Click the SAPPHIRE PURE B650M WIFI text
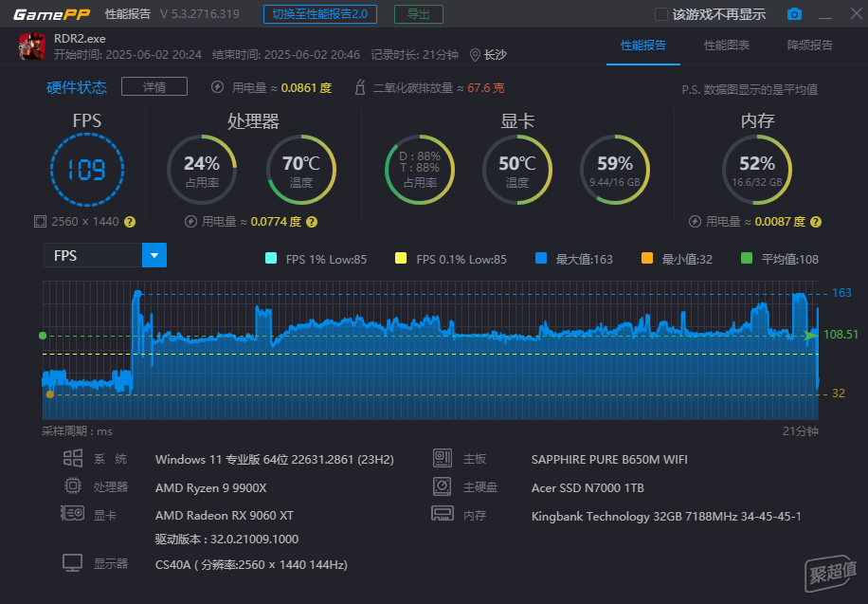Image resolution: width=868 pixels, height=604 pixels. click(609, 460)
